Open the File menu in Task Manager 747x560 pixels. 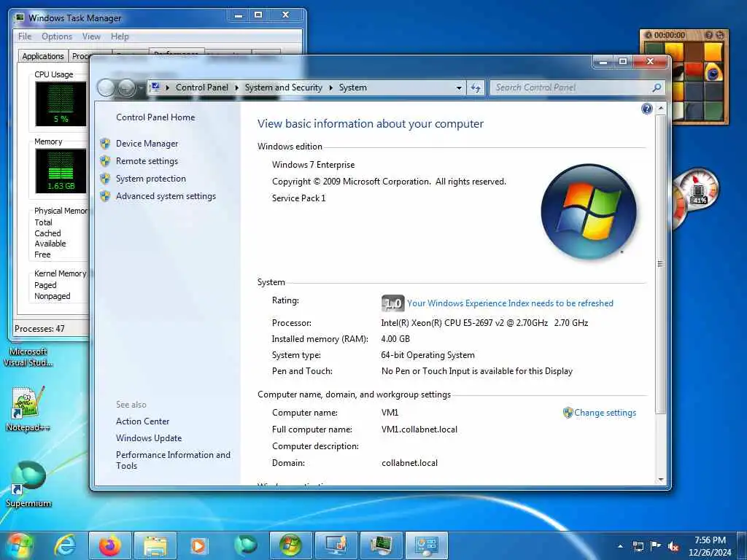[25, 36]
